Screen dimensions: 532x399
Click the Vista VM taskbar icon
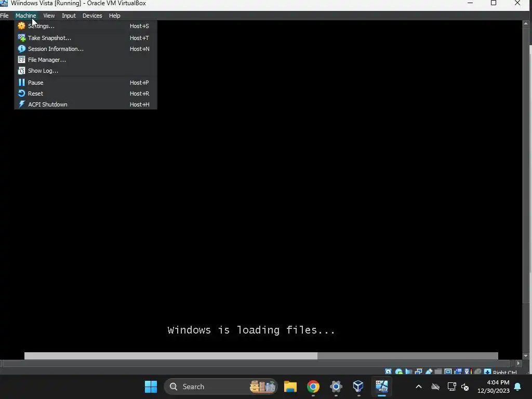[x=382, y=387]
